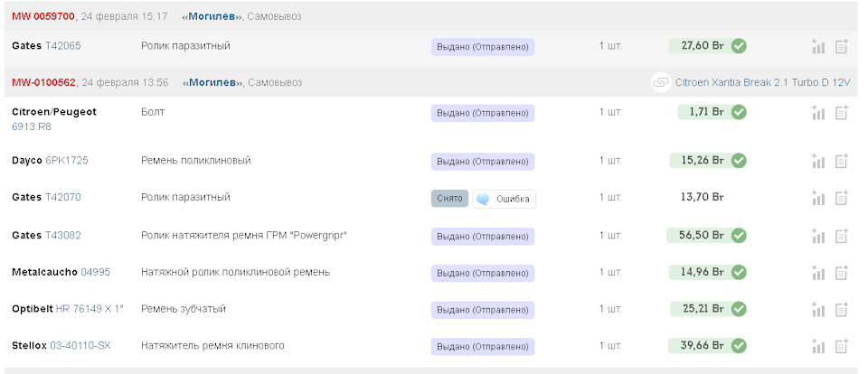Click the speech bubble Ошибка button
868x374 pixels.
[x=504, y=199]
